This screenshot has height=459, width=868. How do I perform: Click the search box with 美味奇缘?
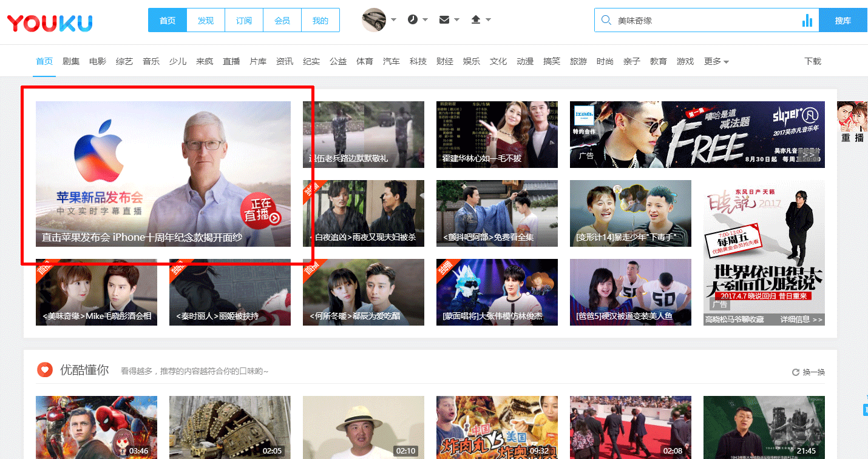click(x=707, y=20)
